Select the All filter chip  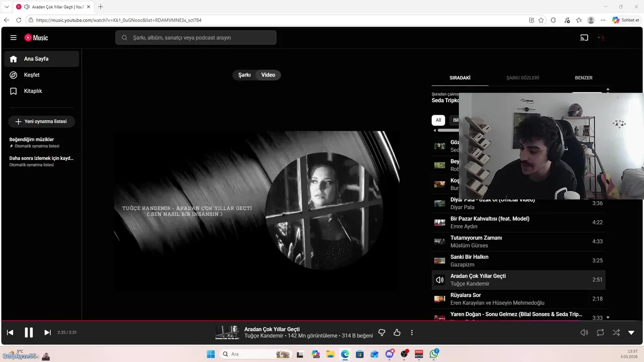point(438,120)
